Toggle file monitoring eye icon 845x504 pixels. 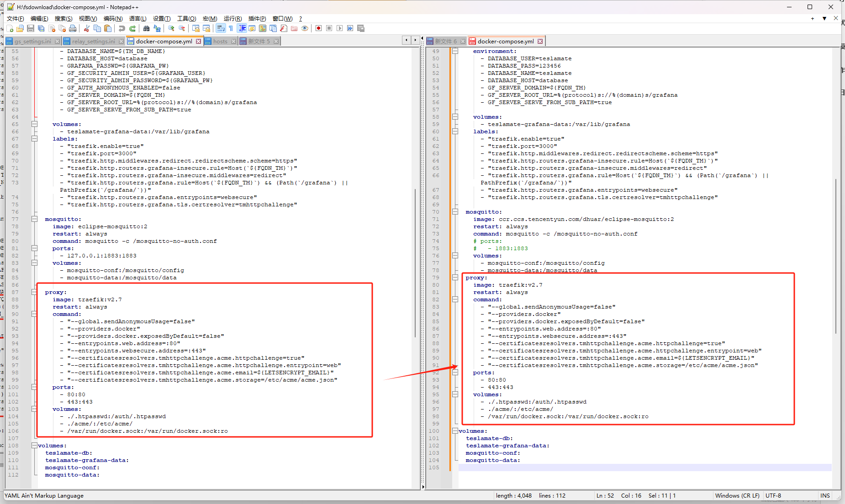[x=305, y=28]
